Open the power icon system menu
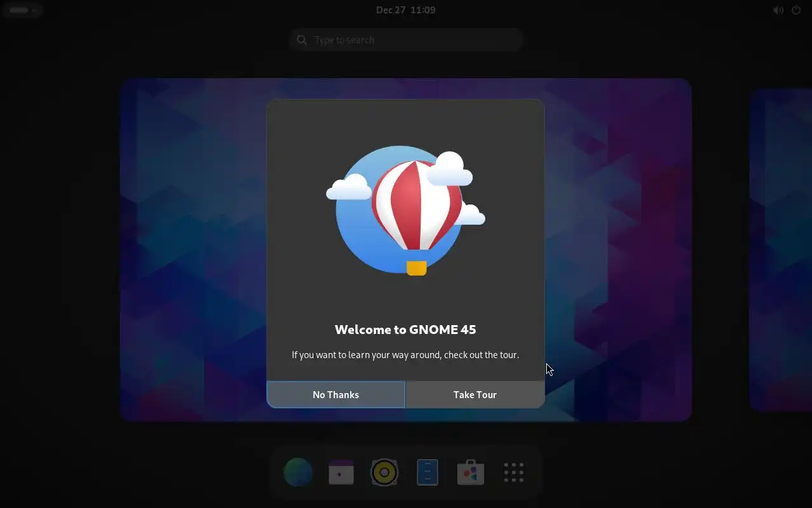 coord(796,10)
